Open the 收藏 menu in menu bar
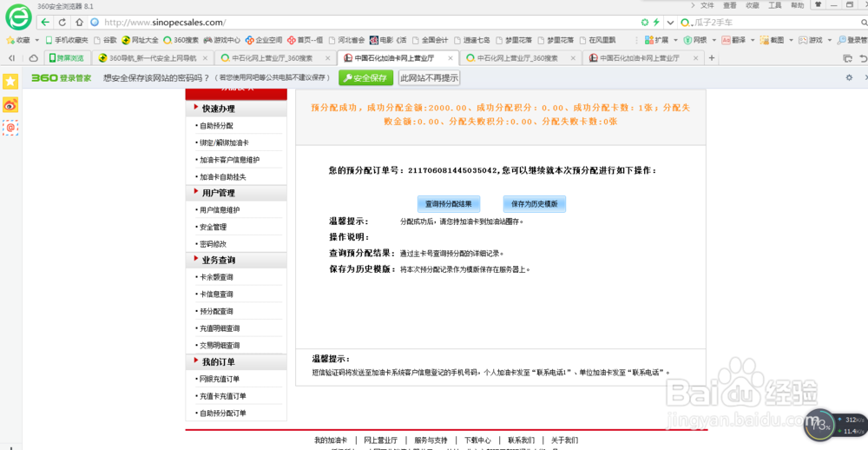 [x=753, y=5]
